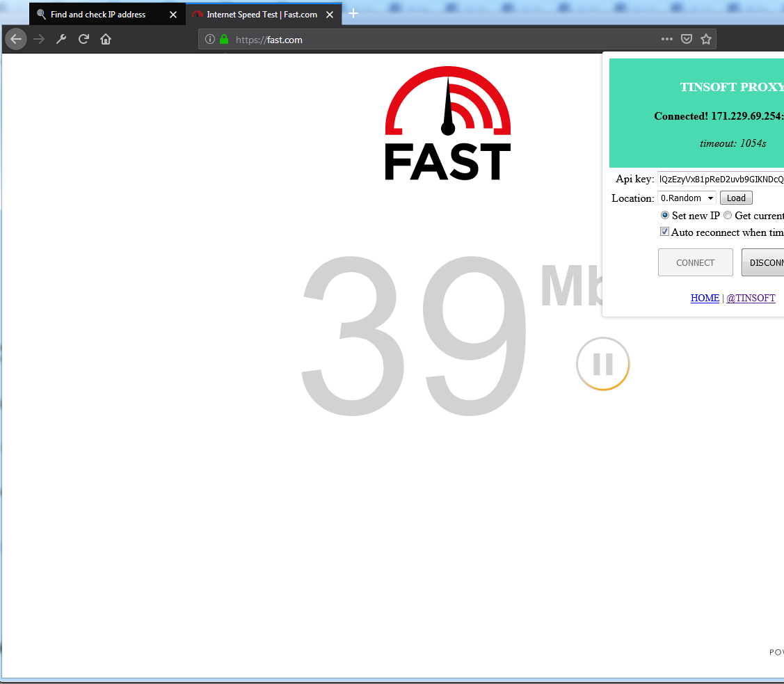
Task: Select the Get current radio button
Action: tap(728, 215)
